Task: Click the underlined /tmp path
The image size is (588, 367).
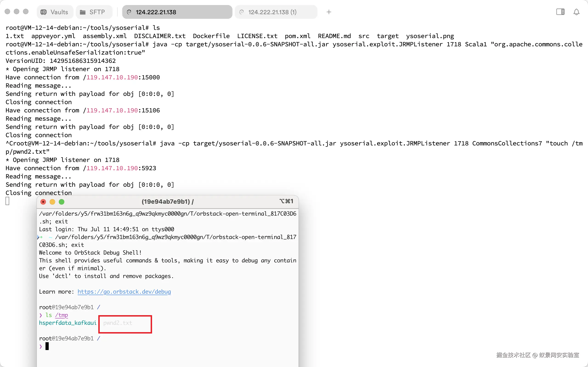Action: 62,315
